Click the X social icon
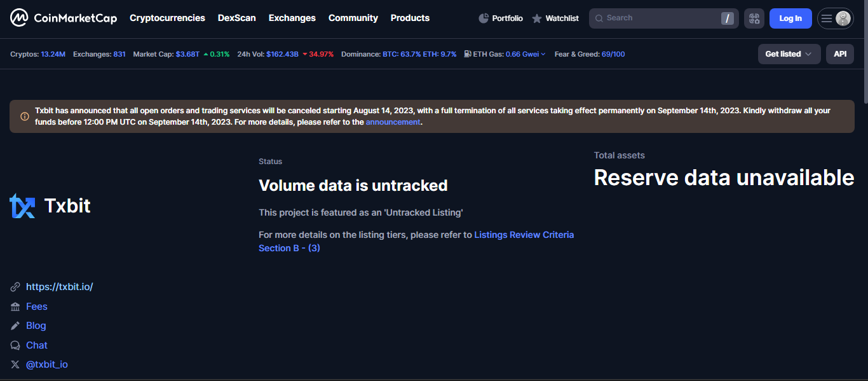Image resolution: width=868 pixels, height=381 pixels. click(x=15, y=364)
